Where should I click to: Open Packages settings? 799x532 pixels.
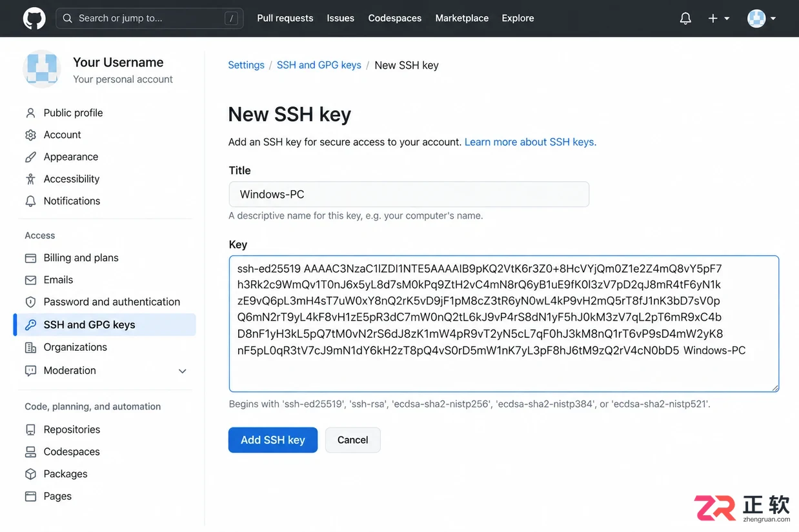point(65,474)
